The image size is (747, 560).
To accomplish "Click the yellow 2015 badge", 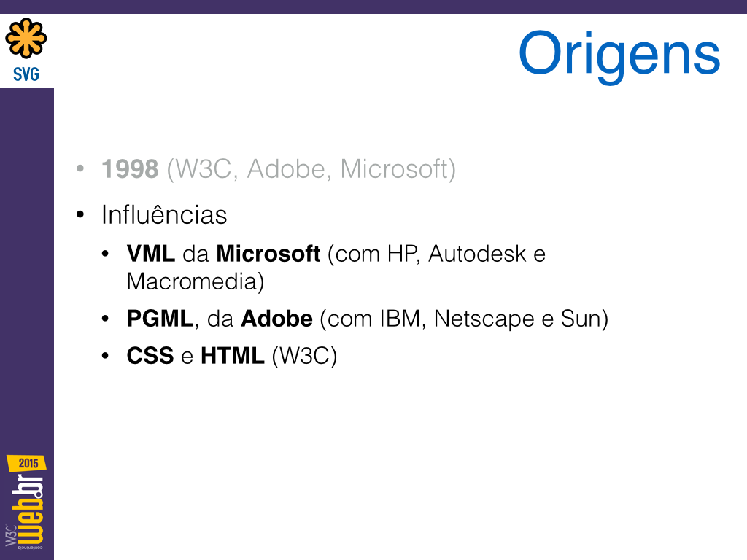I will tap(27, 463).
